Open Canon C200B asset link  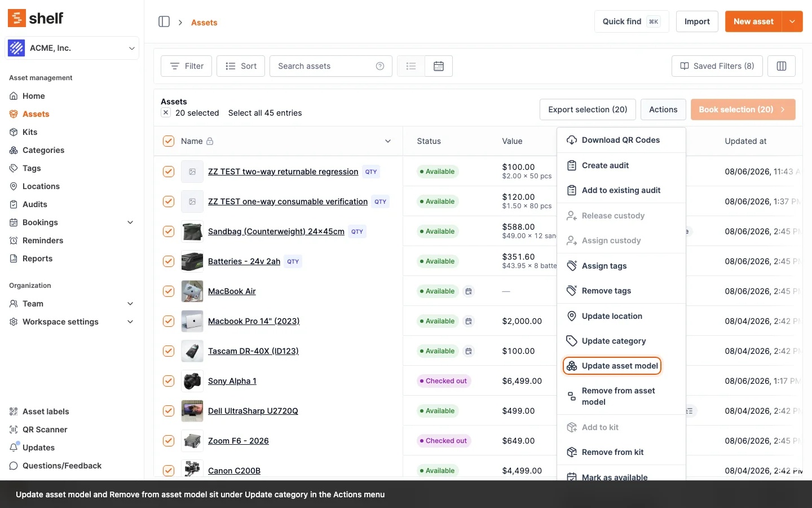coord(234,471)
